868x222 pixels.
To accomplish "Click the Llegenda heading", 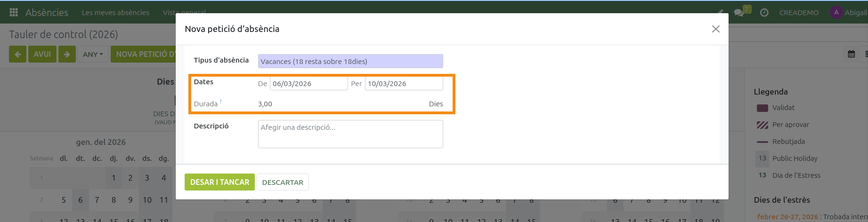I will [771, 92].
